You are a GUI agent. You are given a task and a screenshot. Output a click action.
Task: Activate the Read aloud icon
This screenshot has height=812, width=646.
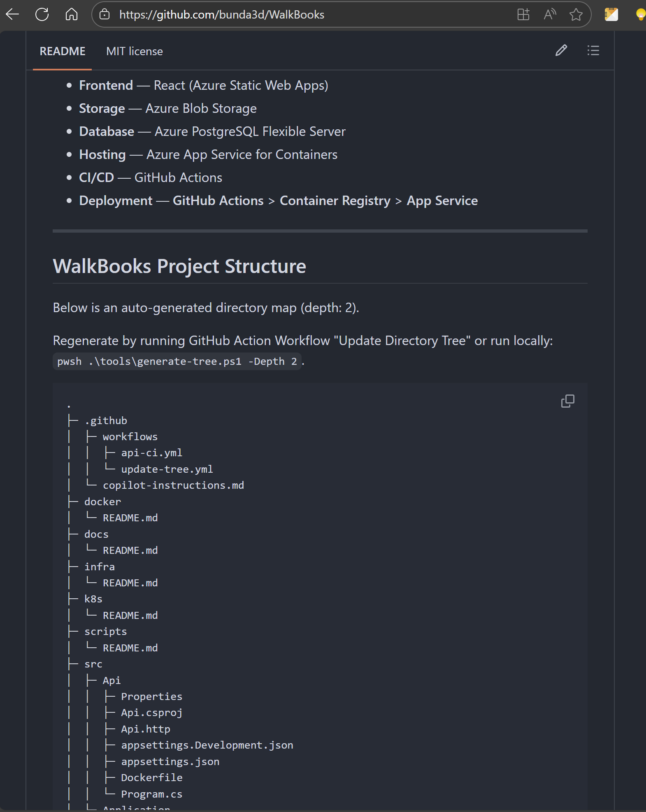tap(550, 14)
